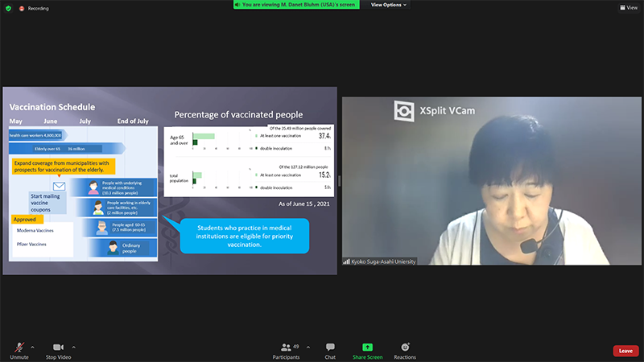Screen dimensions: 644x362
Task: Open the View Options dropdown
Action: [389, 5]
